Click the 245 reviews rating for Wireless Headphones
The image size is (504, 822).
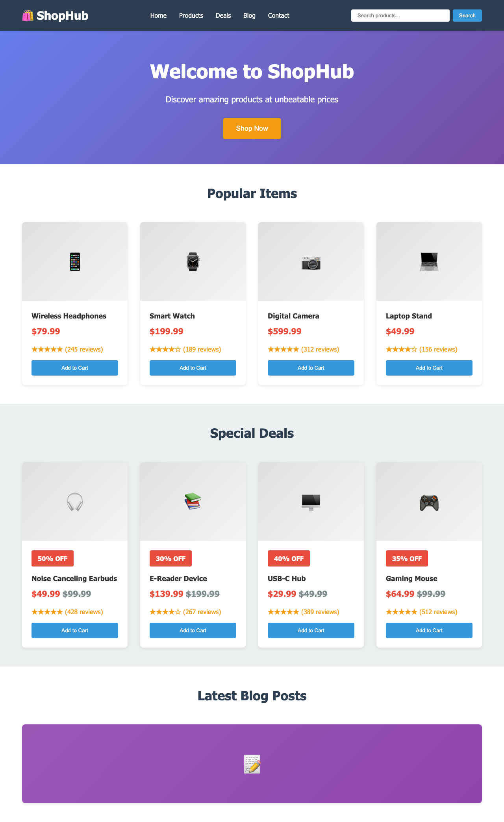point(67,349)
